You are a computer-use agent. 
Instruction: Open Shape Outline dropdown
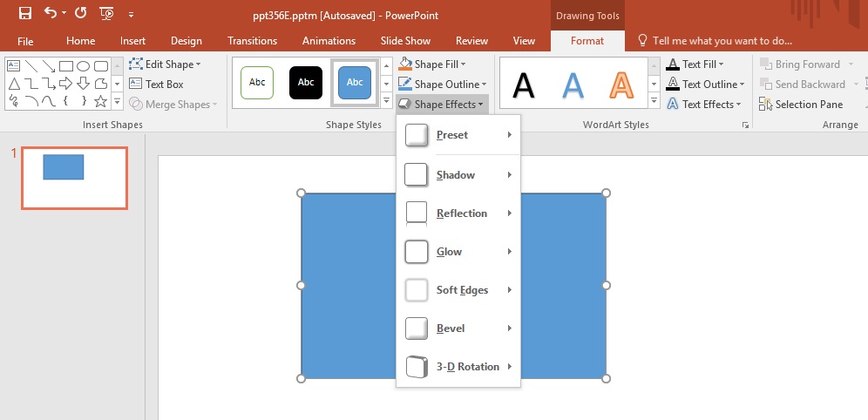pos(442,85)
